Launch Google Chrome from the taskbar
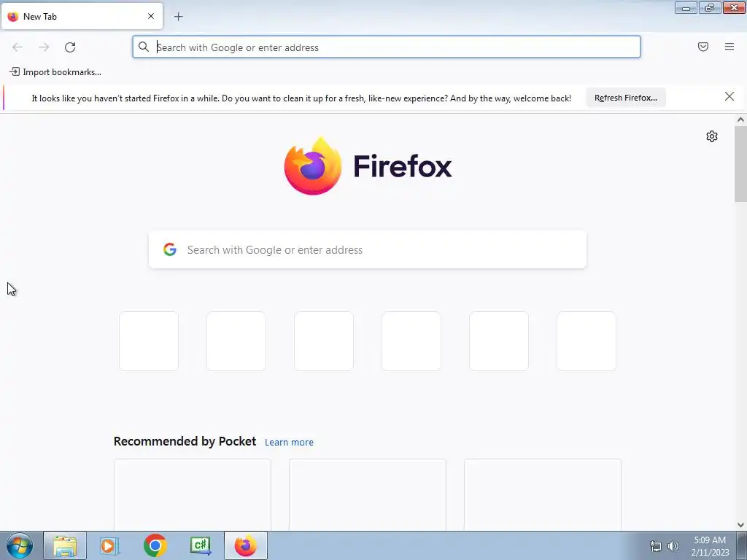The width and height of the screenshot is (747, 560). click(x=155, y=545)
